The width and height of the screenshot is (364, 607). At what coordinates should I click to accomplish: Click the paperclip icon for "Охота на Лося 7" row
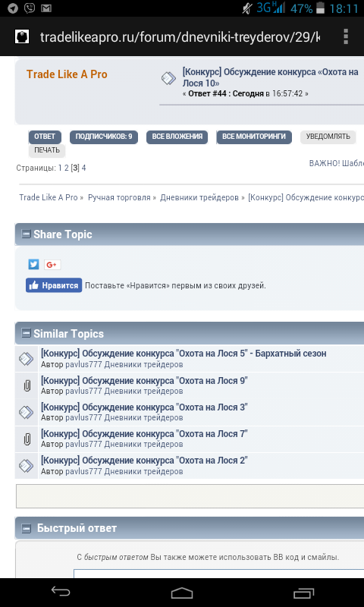click(27, 439)
